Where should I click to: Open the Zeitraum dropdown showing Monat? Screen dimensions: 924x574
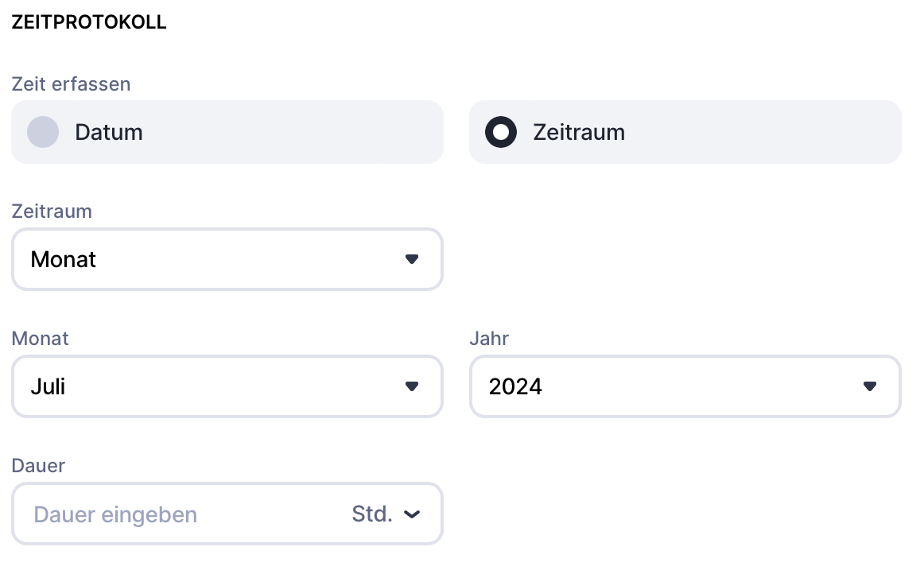pos(227,259)
